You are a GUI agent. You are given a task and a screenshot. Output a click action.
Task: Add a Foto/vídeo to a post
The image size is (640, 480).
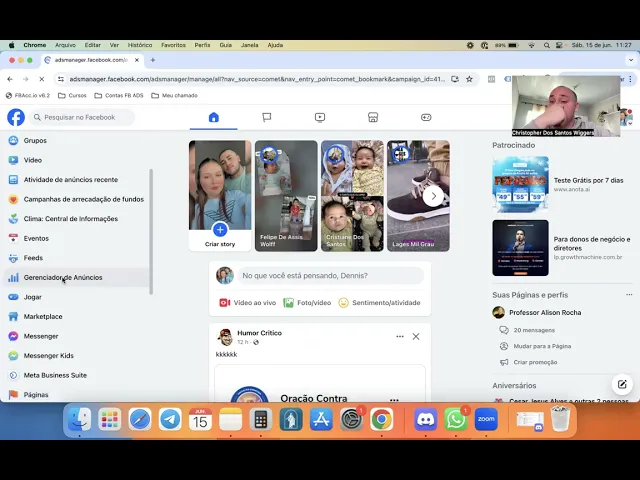[x=307, y=303]
